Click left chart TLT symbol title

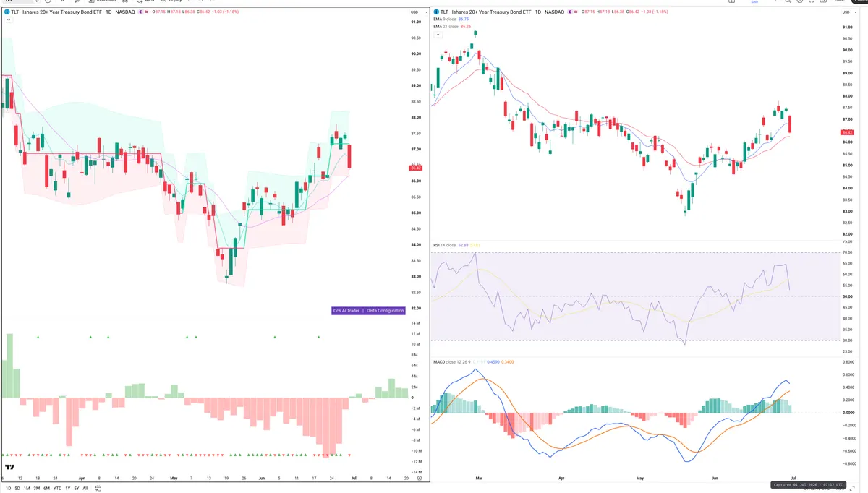click(72, 12)
